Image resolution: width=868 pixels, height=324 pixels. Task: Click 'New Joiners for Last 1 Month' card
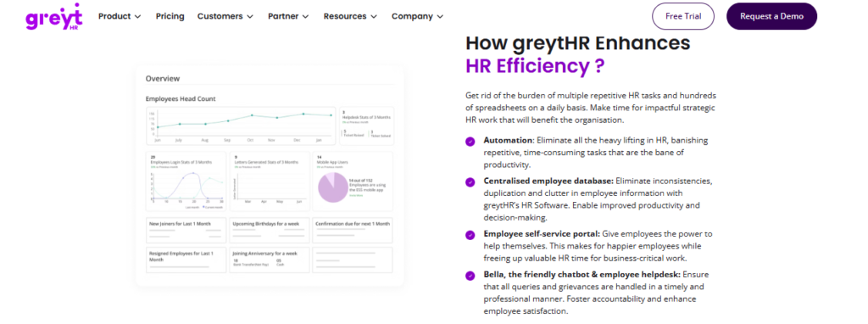[186, 231]
